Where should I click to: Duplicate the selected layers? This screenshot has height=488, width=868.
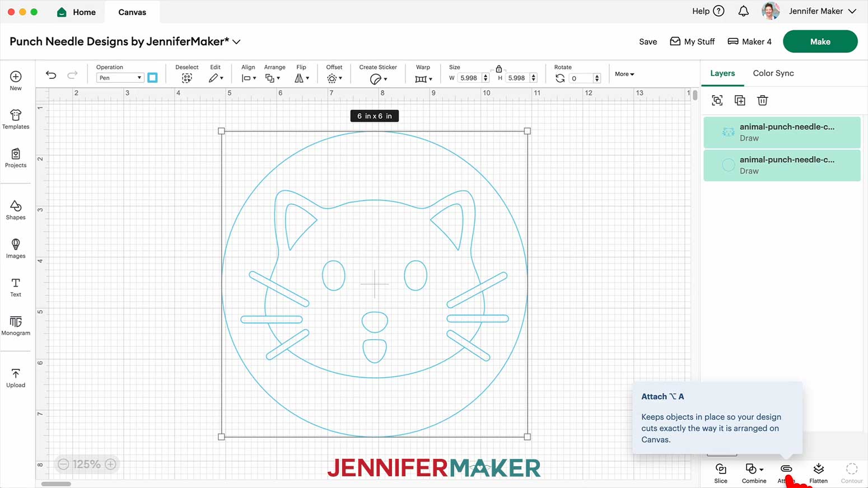point(740,100)
